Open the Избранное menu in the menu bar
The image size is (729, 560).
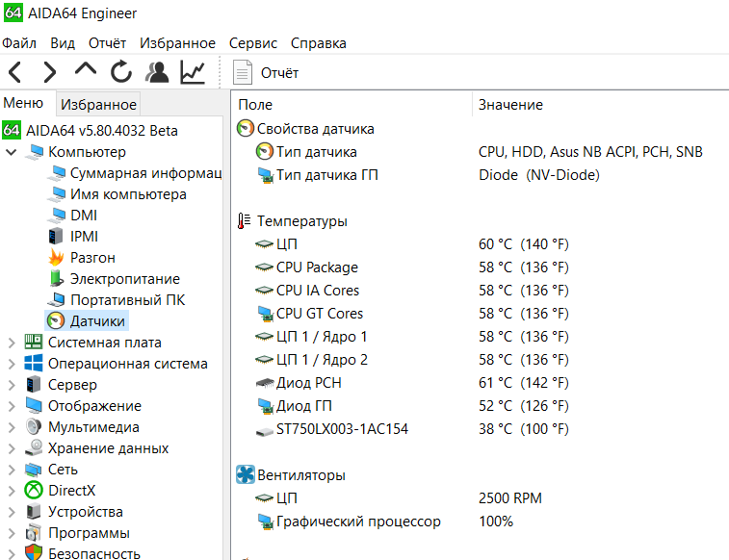pyautogui.click(x=177, y=43)
